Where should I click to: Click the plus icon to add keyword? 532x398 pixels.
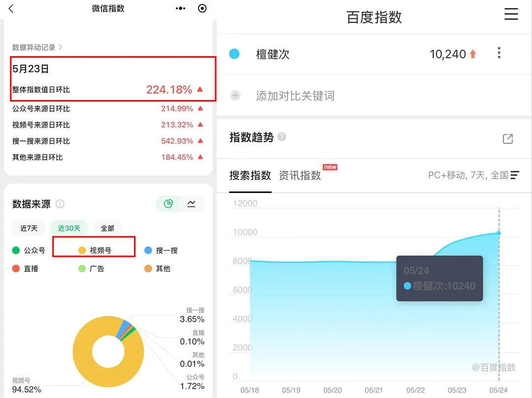click(x=235, y=95)
